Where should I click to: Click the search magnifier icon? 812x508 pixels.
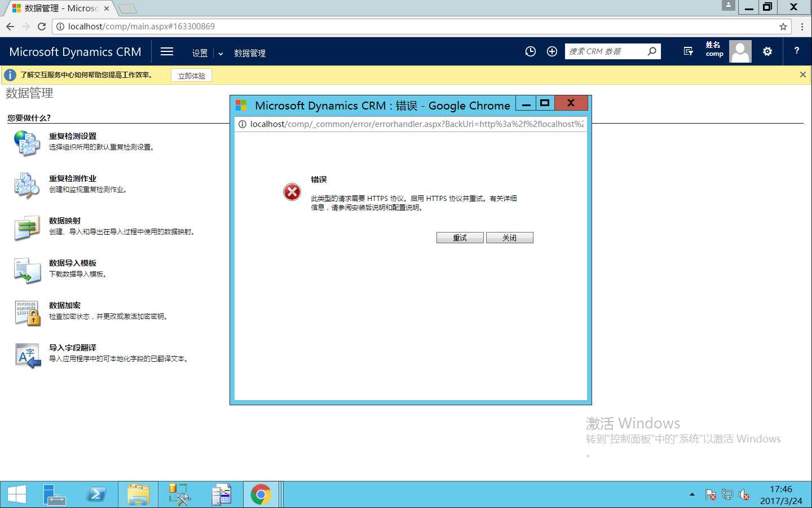pyautogui.click(x=652, y=51)
